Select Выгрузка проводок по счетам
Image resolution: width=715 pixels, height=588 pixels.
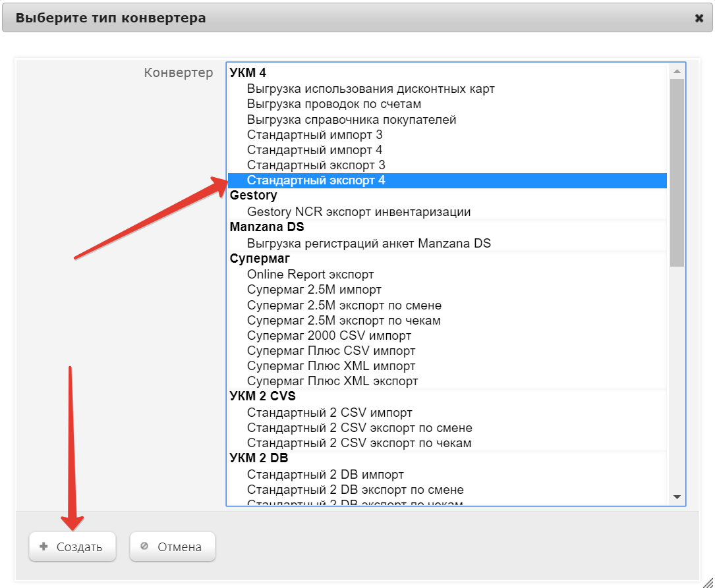[447, 104]
